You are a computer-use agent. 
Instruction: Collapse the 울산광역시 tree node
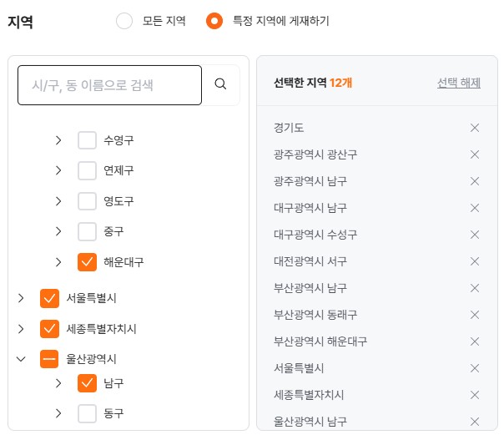pyautogui.click(x=21, y=359)
